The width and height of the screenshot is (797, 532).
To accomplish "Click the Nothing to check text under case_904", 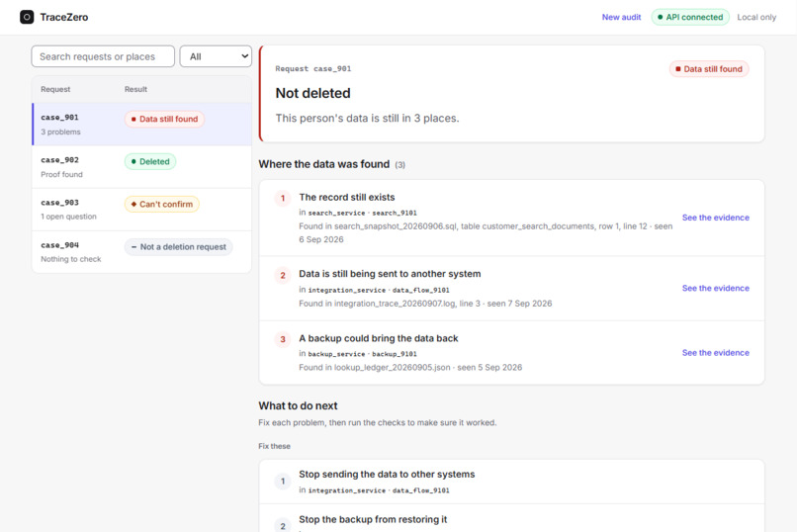I will [x=70, y=259].
